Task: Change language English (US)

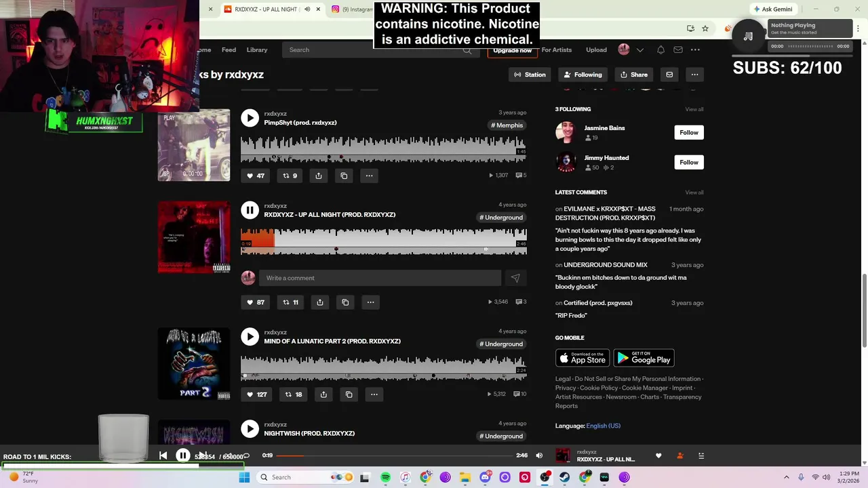Action: coord(603,426)
